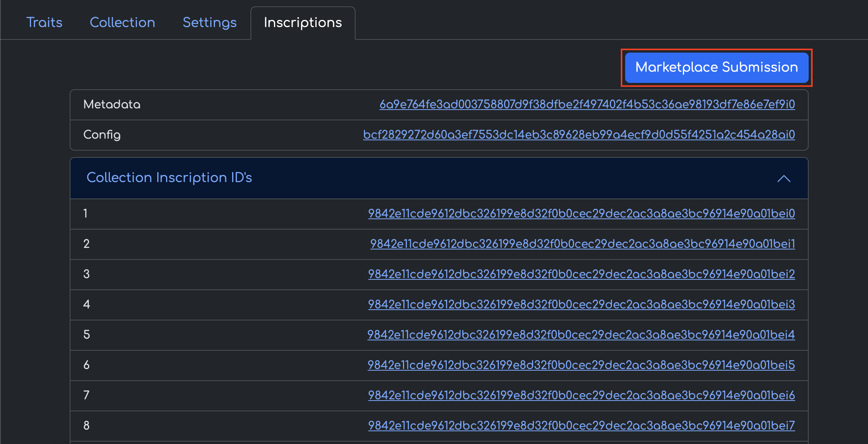Viewport: 868px width, 444px height.
Task: Open inscription link ending in bei1
Action: [582, 244]
